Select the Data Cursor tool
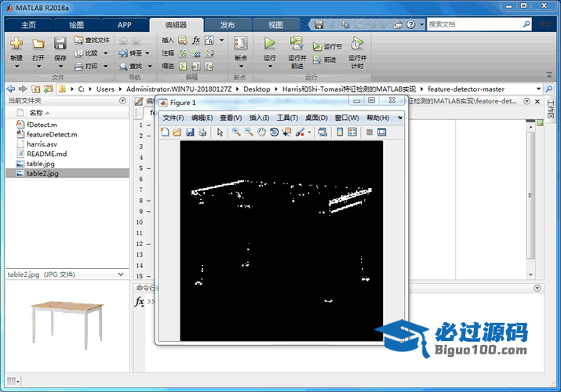Image resolution: width=561 pixels, height=392 pixels. 286,132
